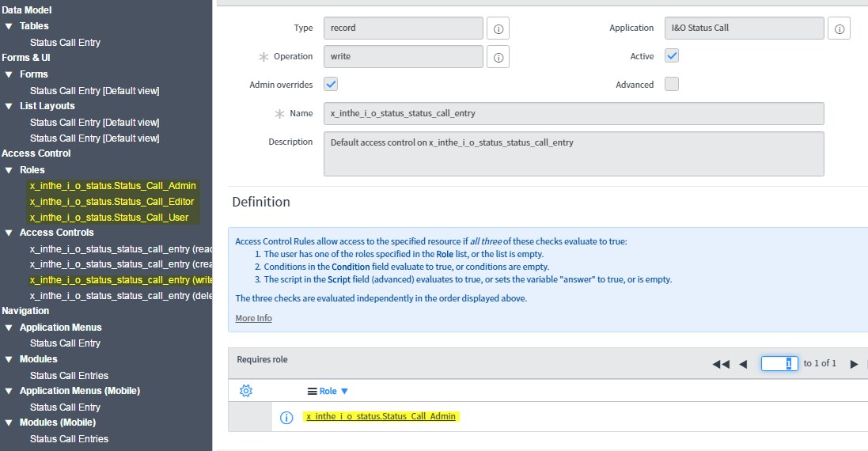The image size is (868, 451).
Task: Select Status Call Entries under Modules
Action: tap(69, 376)
